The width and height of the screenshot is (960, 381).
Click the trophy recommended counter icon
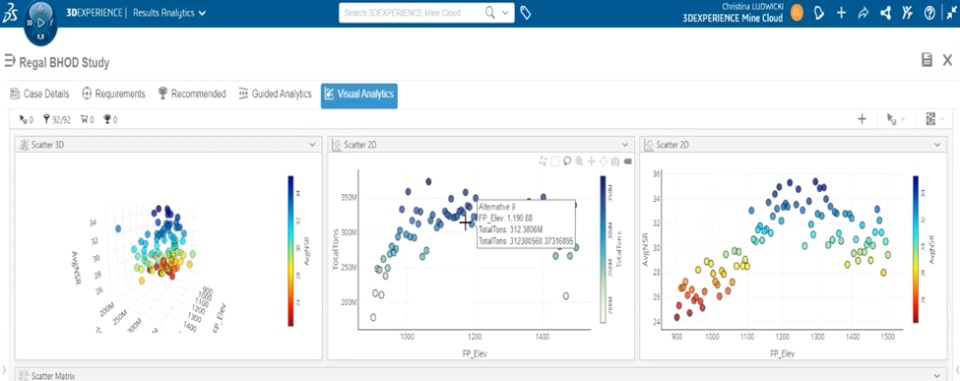(x=110, y=119)
